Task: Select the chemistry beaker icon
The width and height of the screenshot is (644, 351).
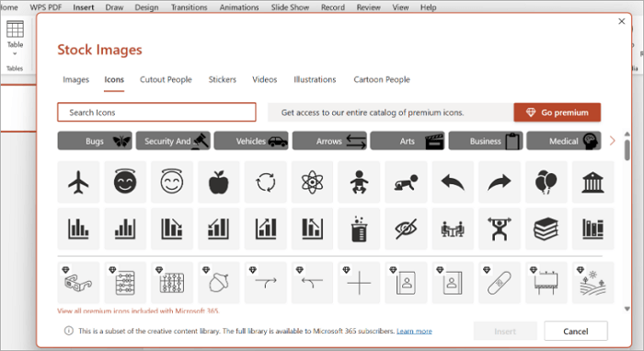Action: coord(359,228)
